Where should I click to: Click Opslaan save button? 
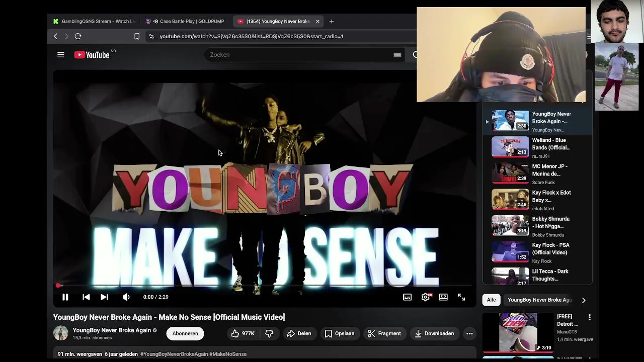[340, 333]
